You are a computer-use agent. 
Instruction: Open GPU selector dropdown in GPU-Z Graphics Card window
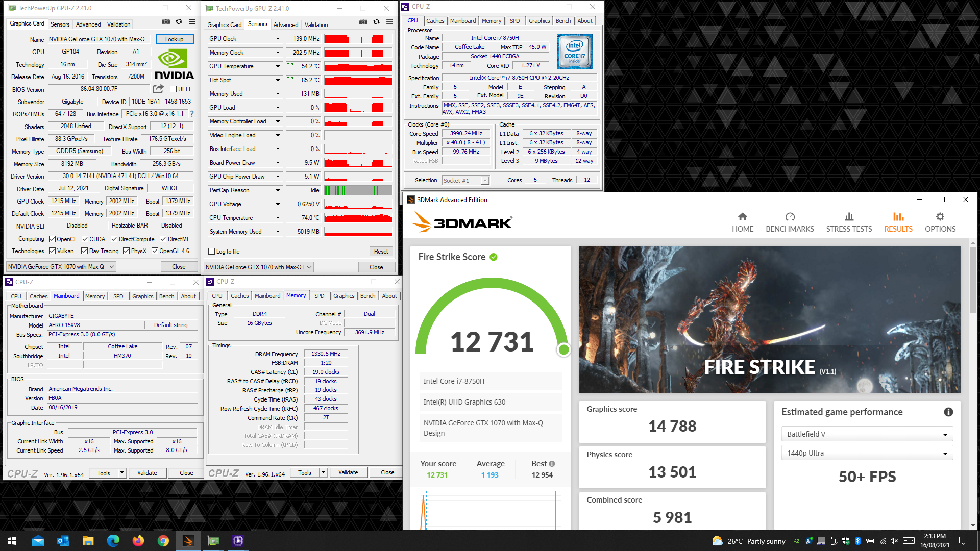(x=61, y=267)
